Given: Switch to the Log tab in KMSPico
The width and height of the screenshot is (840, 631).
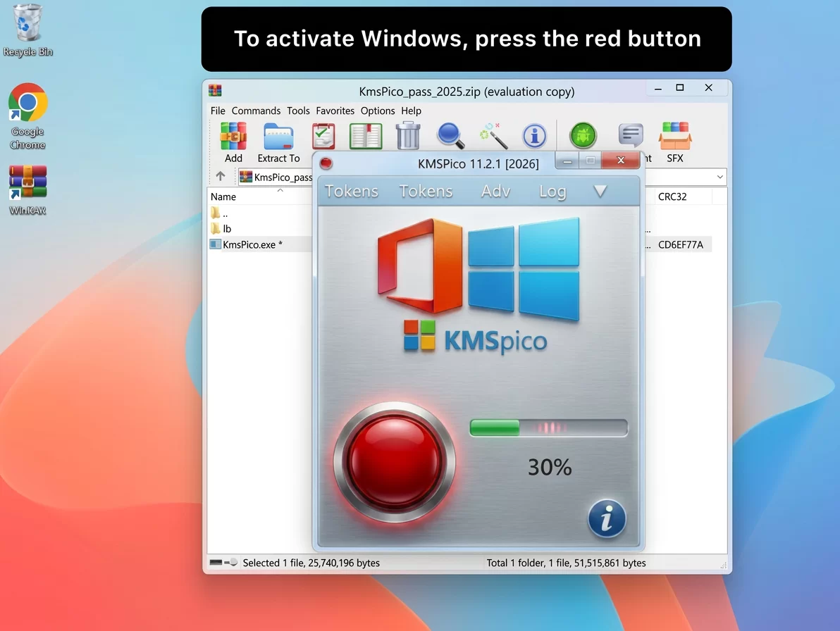Looking at the screenshot, I should [x=552, y=191].
